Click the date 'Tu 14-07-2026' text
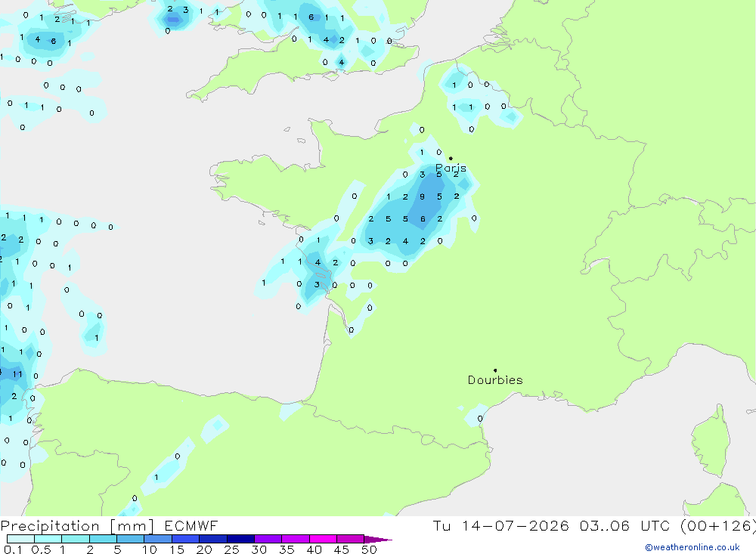Screen dimensions: 756x554 501,526
